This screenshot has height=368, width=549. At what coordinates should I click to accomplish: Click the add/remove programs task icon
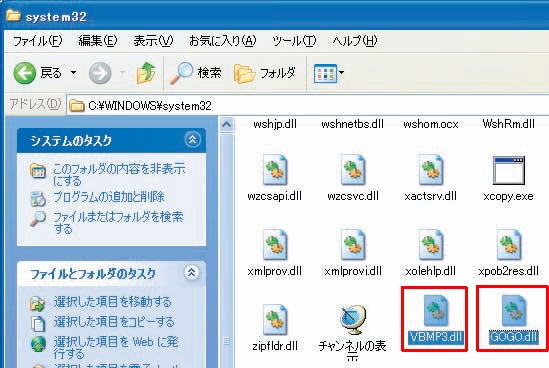[x=38, y=199]
